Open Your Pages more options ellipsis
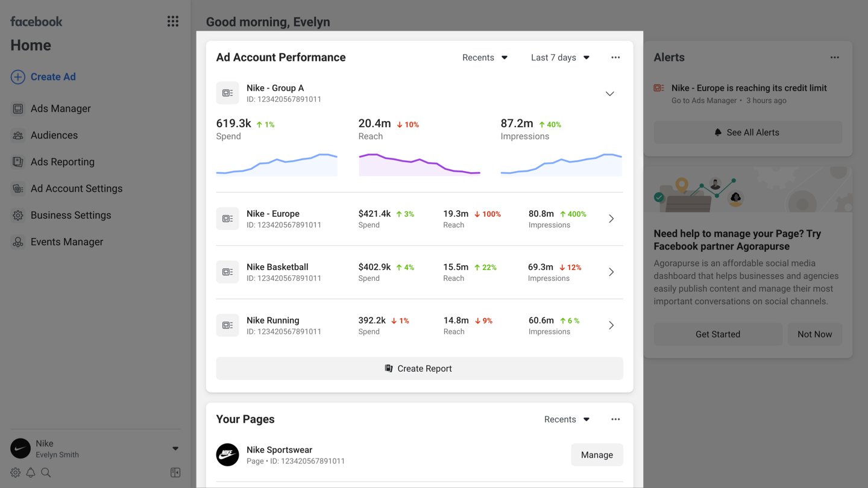The height and width of the screenshot is (488, 868). [x=615, y=419]
